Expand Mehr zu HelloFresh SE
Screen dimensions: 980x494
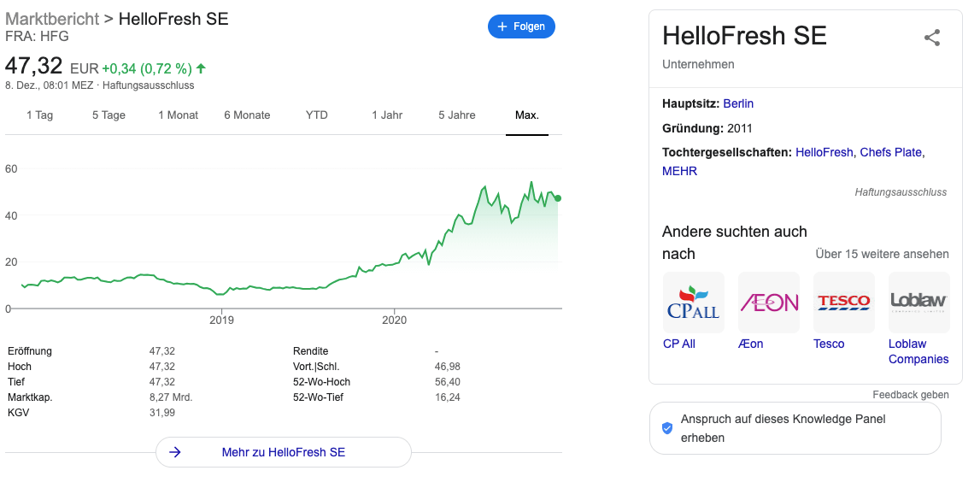[284, 452]
